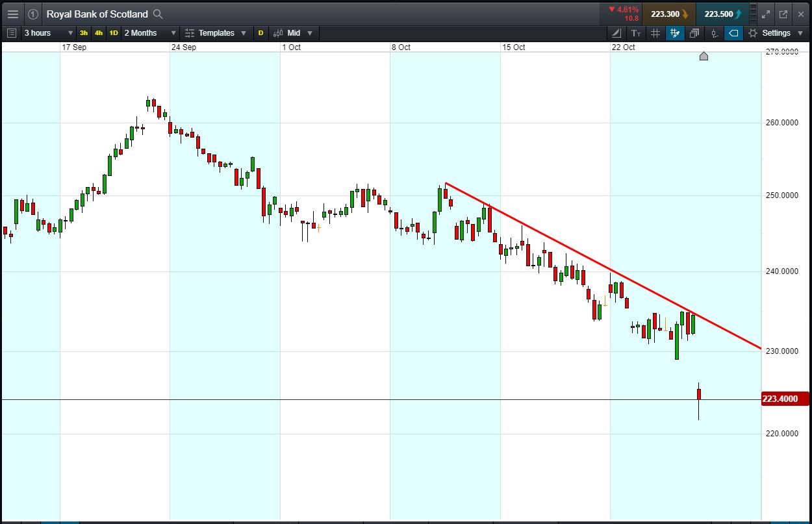The width and height of the screenshot is (812, 524).
Task: Click the buy price 223.500
Action: click(722, 14)
